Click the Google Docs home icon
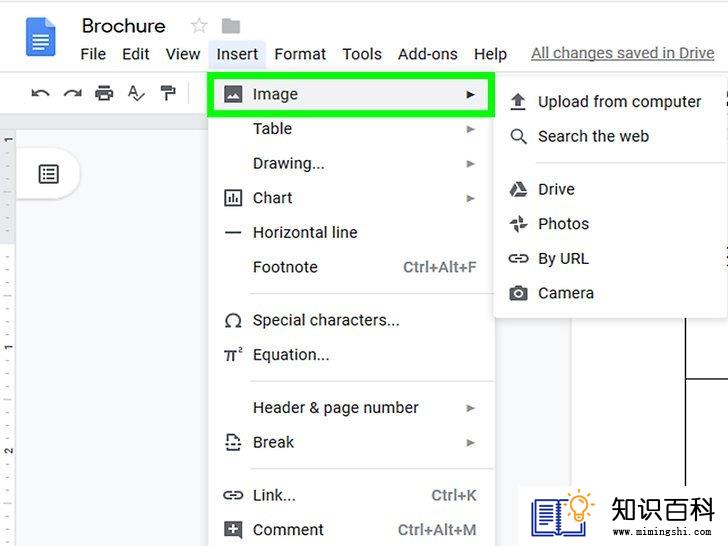 (x=40, y=37)
